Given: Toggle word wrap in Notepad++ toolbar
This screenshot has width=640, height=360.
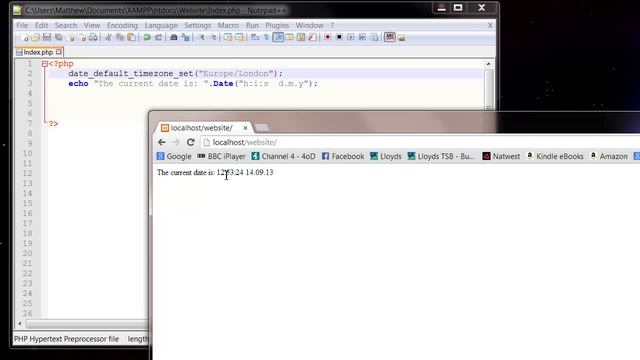Looking at the screenshot, I should pyautogui.click(x=255, y=38).
